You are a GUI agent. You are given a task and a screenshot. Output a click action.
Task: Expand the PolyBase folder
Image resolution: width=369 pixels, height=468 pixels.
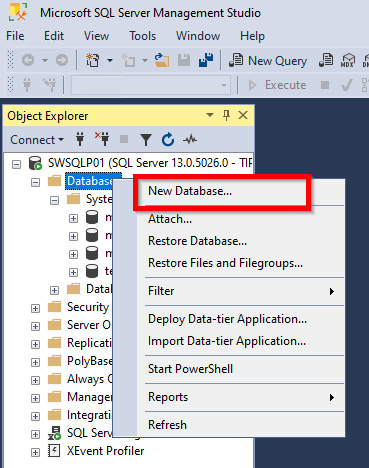(35, 362)
